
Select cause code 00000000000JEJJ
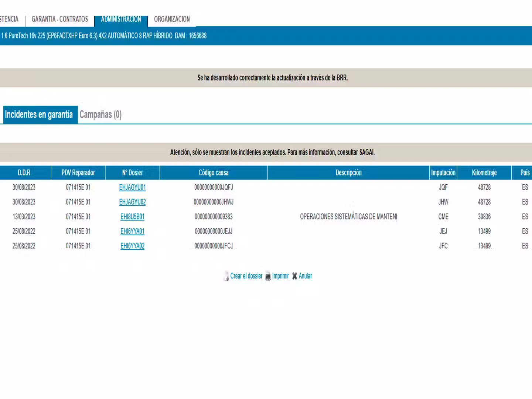[214, 231]
